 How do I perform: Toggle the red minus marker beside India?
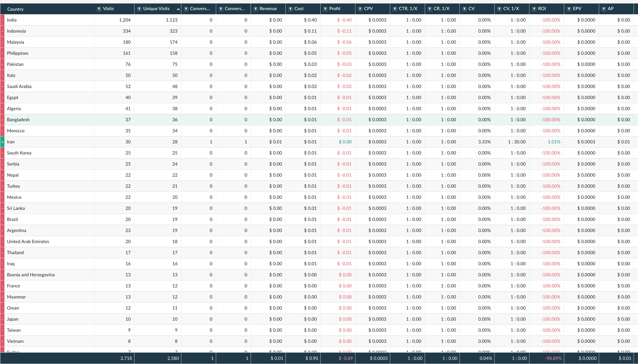coord(2,20)
